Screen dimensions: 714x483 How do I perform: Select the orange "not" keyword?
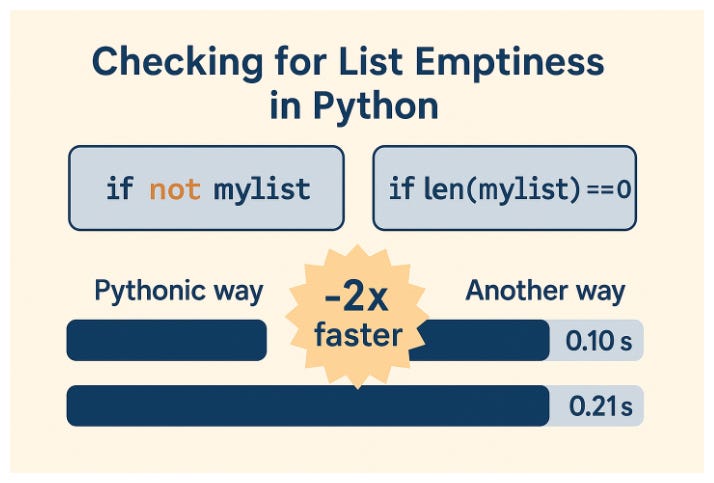[176, 188]
